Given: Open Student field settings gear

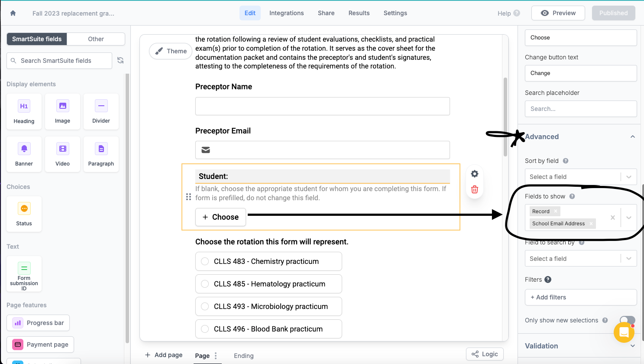Looking at the screenshot, I should tap(475, 174).
